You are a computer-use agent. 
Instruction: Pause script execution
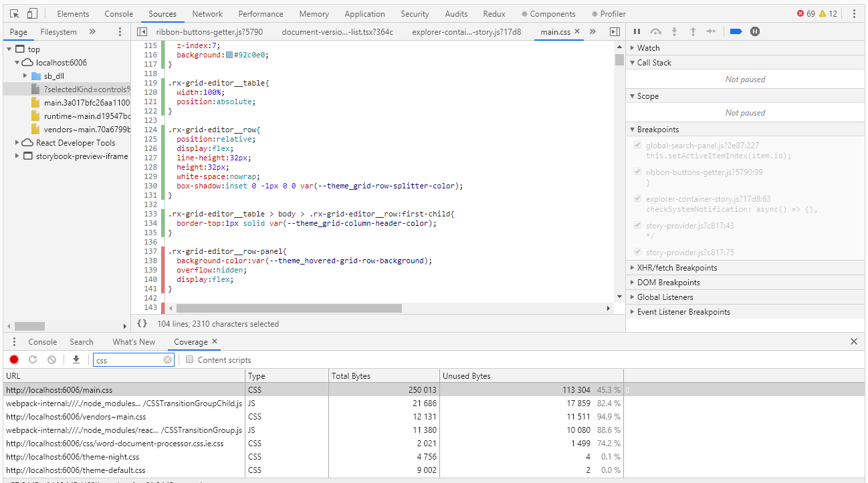coord(637,31)
